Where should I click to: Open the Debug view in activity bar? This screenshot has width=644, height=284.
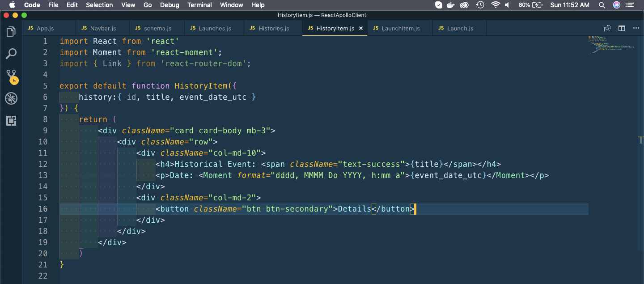[11, 99]
